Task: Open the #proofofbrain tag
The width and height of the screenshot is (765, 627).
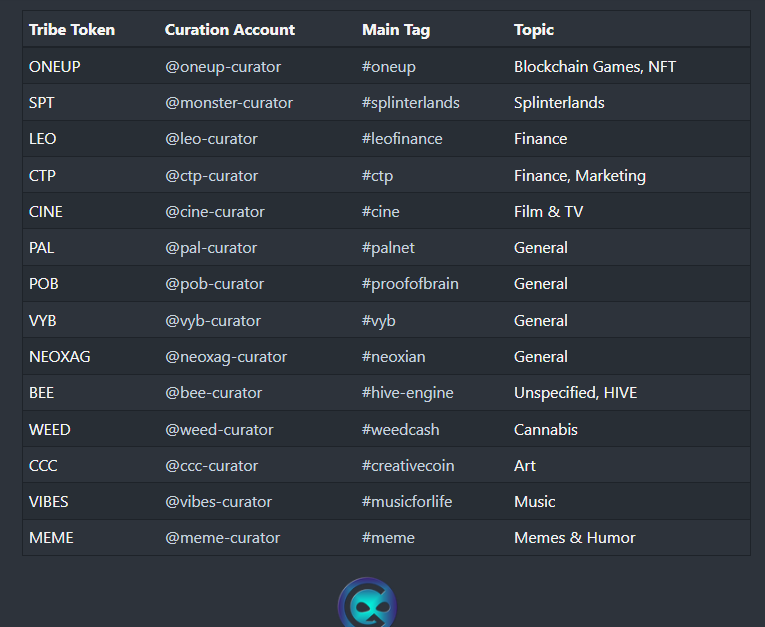Action: [x=410, y=284]
